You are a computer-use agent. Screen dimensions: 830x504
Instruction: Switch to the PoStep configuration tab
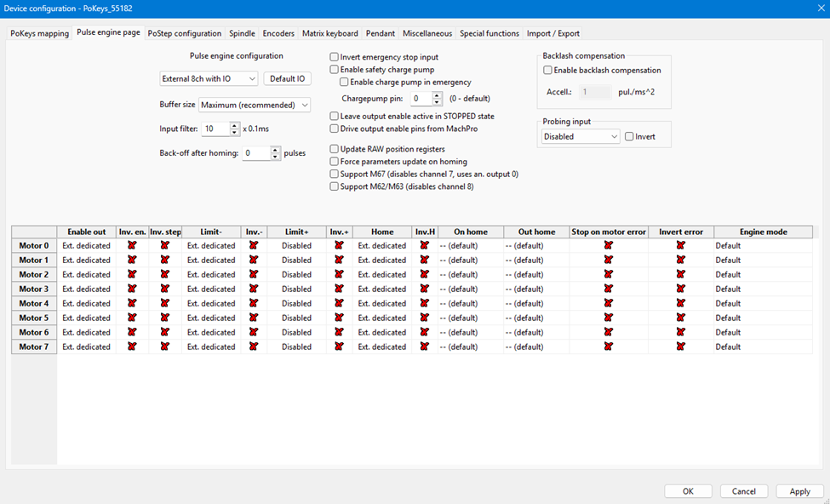[x=184, y=34]
